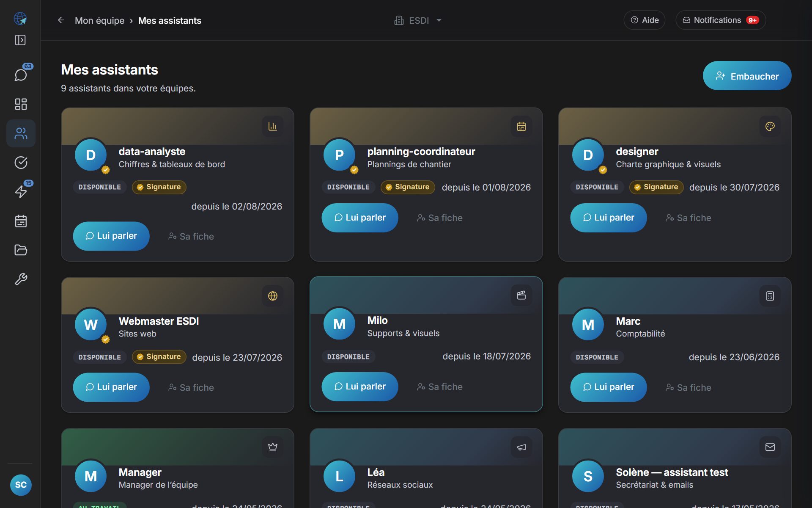Click the clapperboard icon on Milo card
The image size is (812, 508).
tap(521, 295)
